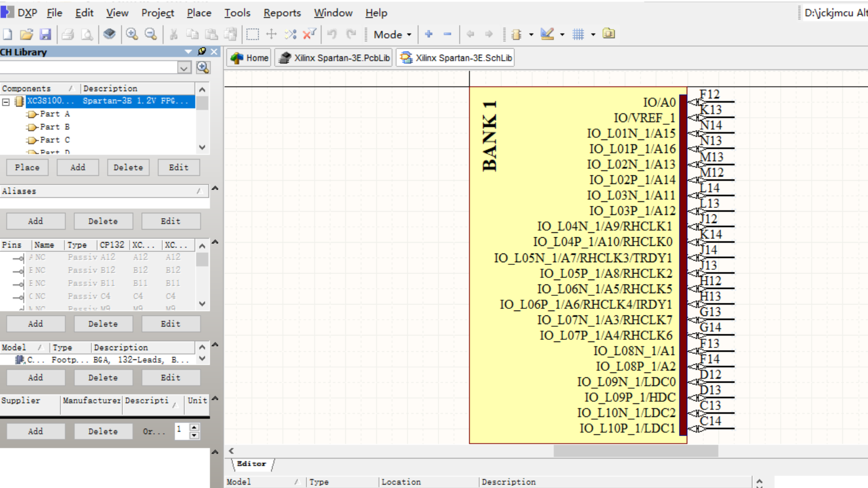
Task: Click the component filter input field
Action: click(89, 67)
